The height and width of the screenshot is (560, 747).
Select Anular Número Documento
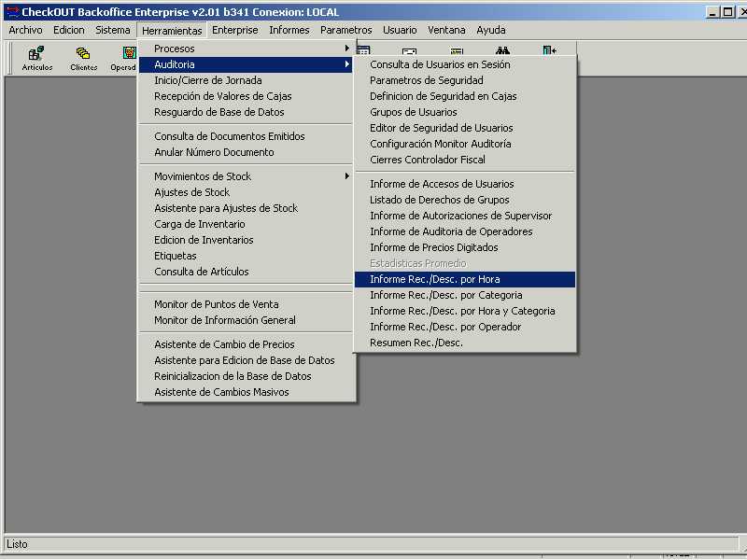[x=246, y=152]
